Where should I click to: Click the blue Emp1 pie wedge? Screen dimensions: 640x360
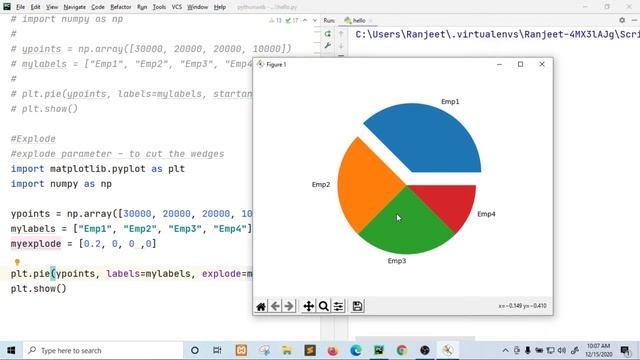tap(429, 139)
